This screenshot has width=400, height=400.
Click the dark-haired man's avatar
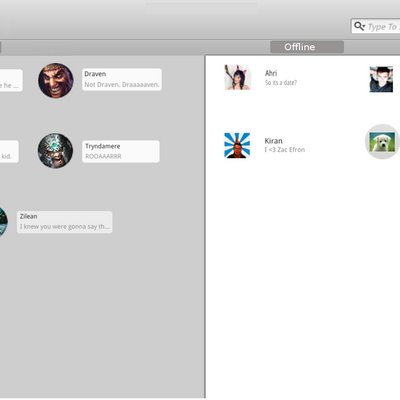(x=381, y=79)
